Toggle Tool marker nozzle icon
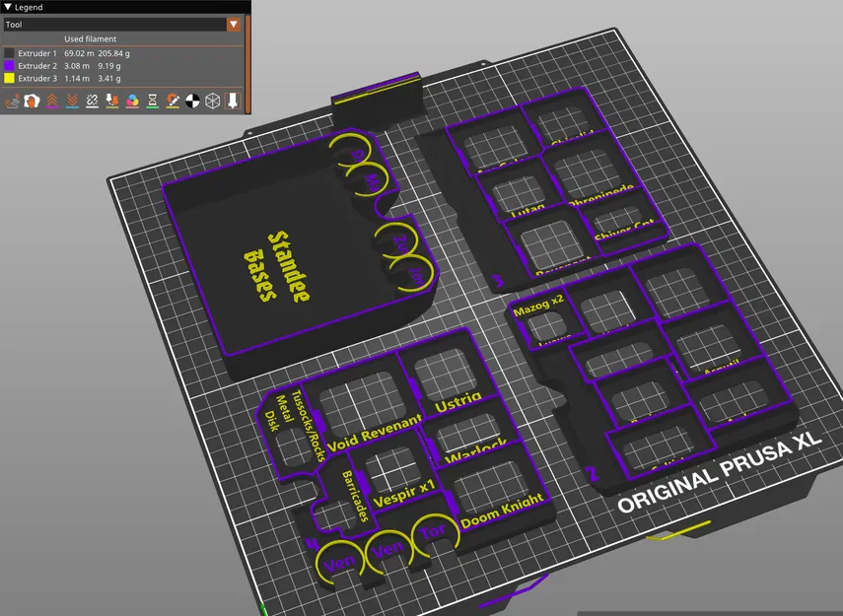 (233, 101)
